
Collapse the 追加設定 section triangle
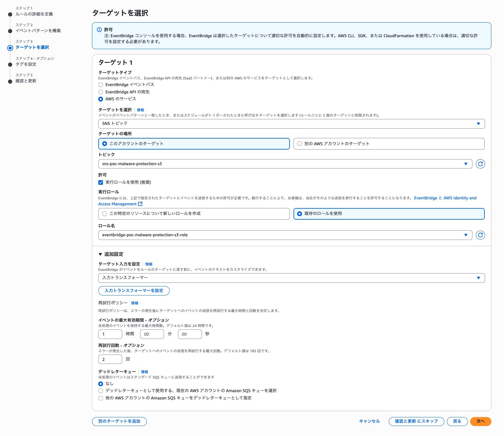pos(100,254)
